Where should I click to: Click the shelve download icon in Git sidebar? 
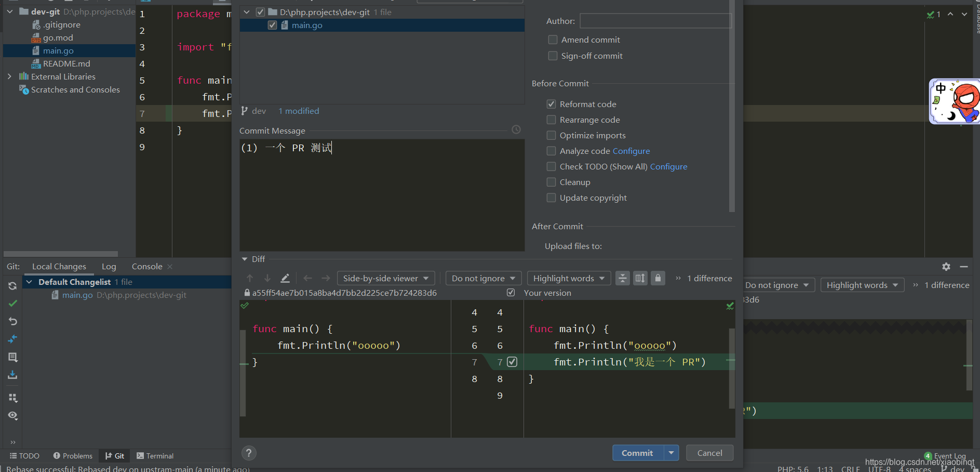pyautogui.click(x=12, y=375)
